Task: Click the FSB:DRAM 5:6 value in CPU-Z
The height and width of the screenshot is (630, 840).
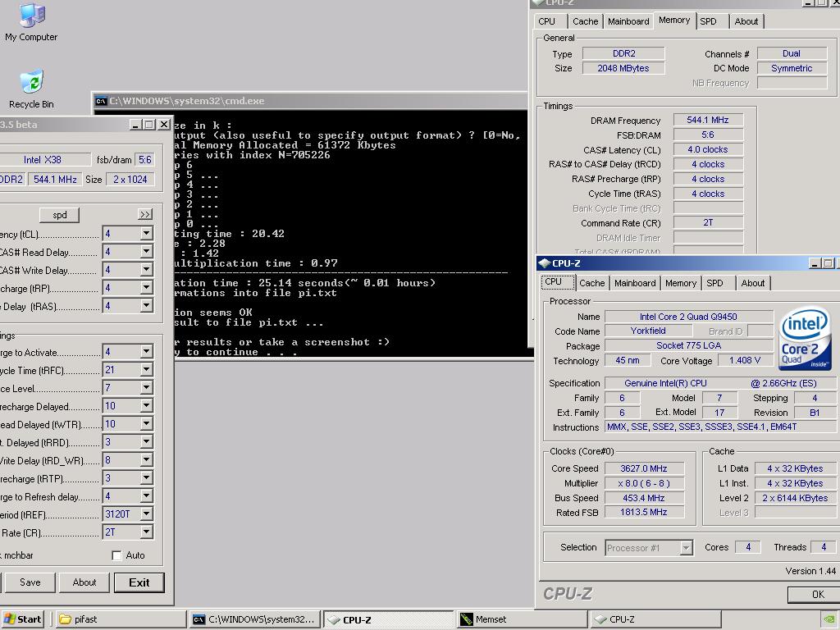Action: click(x=708, y=135)
